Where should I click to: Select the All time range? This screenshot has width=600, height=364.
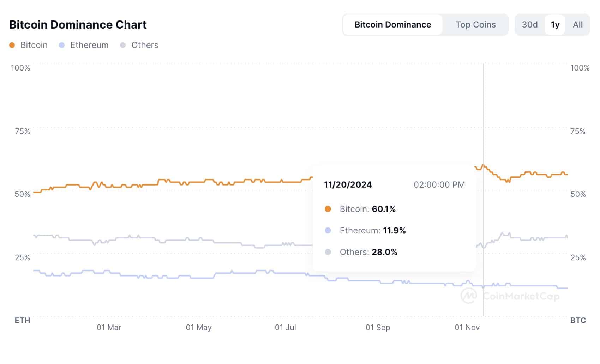point(577,24)
